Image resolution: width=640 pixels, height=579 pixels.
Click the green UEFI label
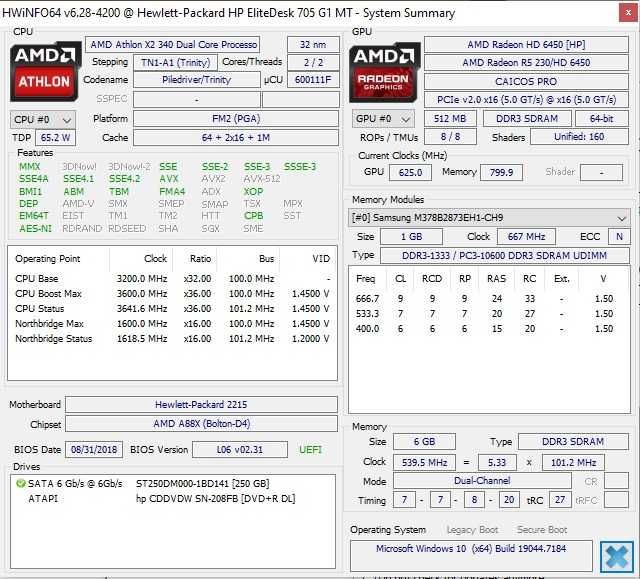pos(310,450)
